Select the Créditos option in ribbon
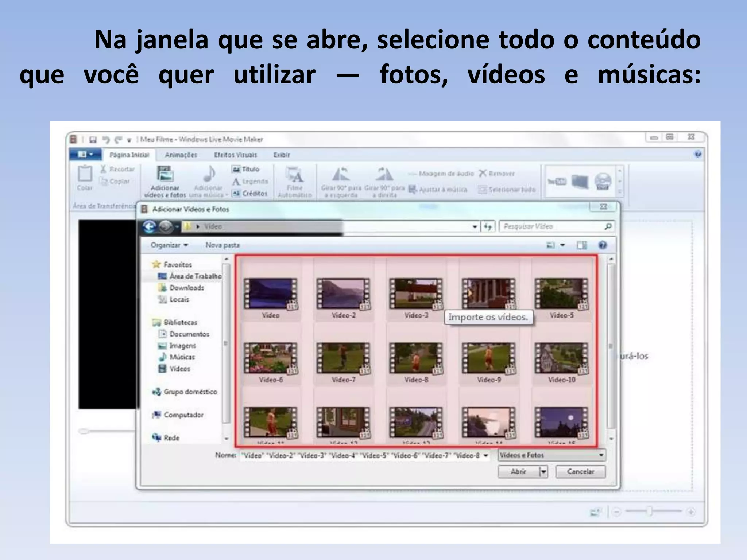Viewport: 747px width, 560px height. click(x=250, y=193)
